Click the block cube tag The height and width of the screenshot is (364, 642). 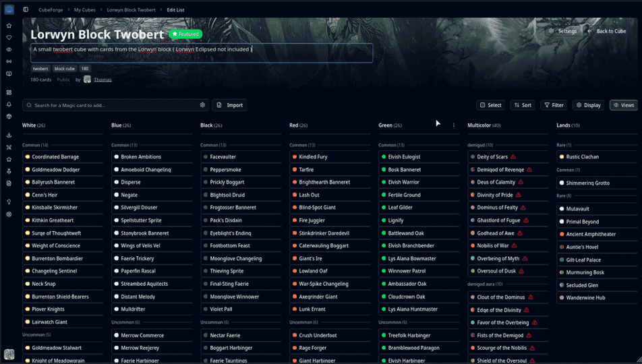pyautogui.click(x=64, y=69)
